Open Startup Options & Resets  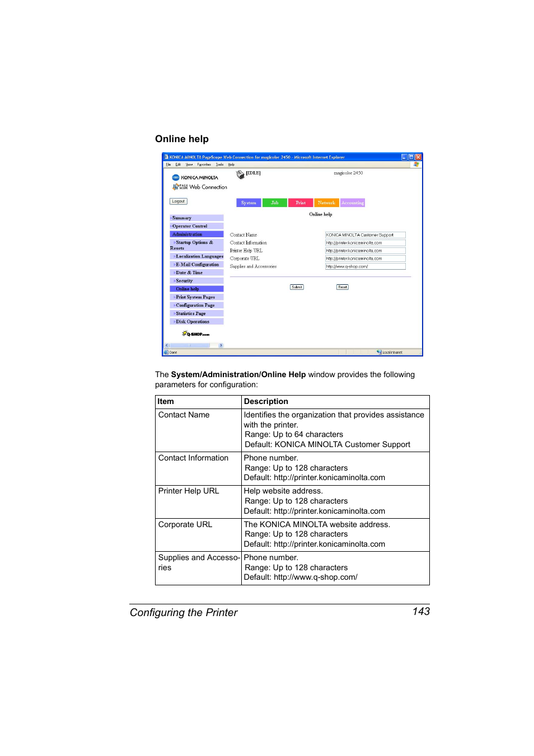(196, 245)
